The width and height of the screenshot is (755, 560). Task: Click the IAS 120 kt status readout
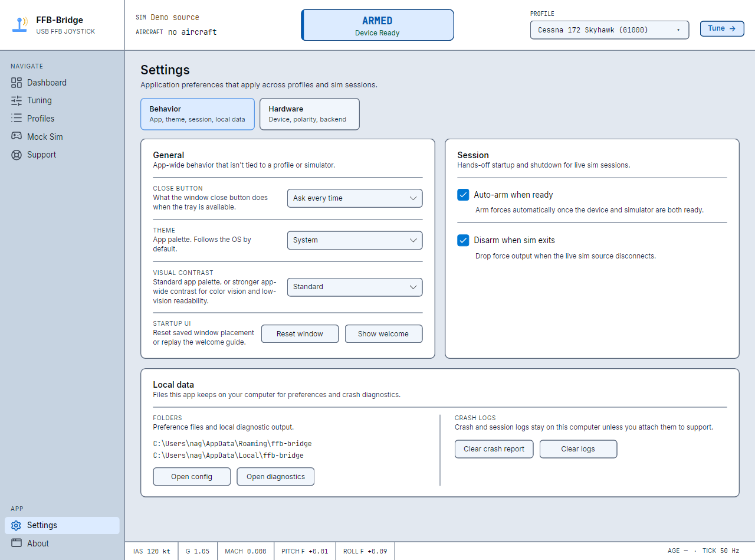click(x=152, y=551)
